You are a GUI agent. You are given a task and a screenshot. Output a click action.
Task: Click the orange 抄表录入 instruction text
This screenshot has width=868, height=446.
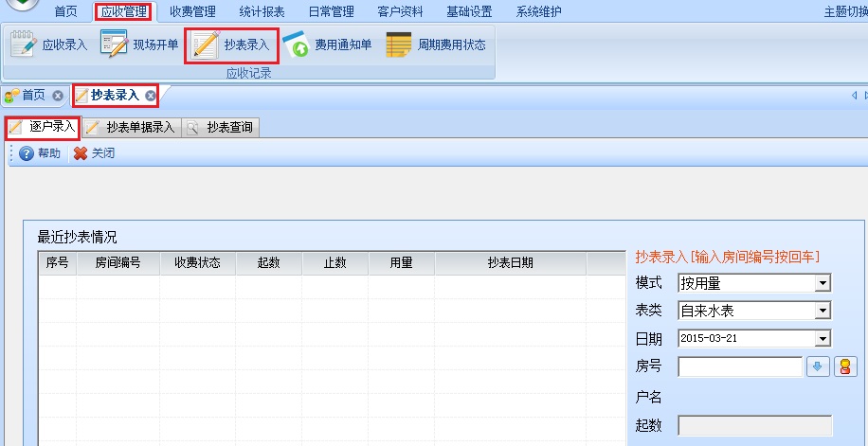click(x=728, y=257)
